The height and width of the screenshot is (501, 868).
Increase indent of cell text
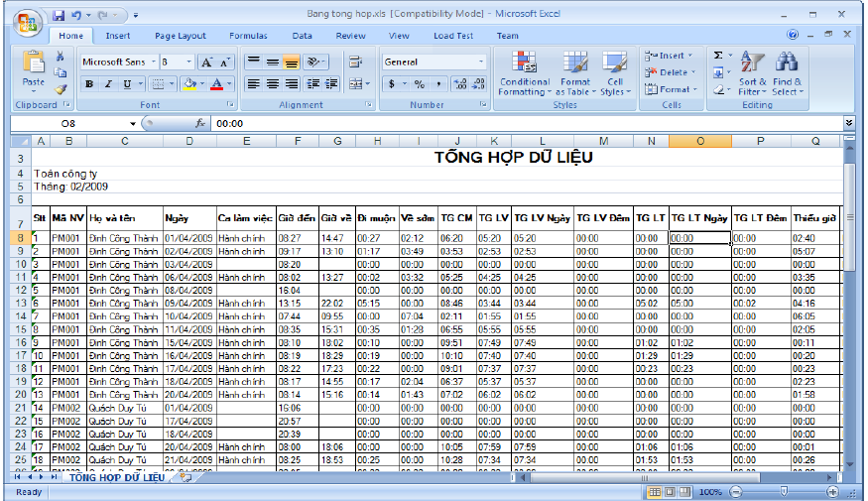pos(331,84)
